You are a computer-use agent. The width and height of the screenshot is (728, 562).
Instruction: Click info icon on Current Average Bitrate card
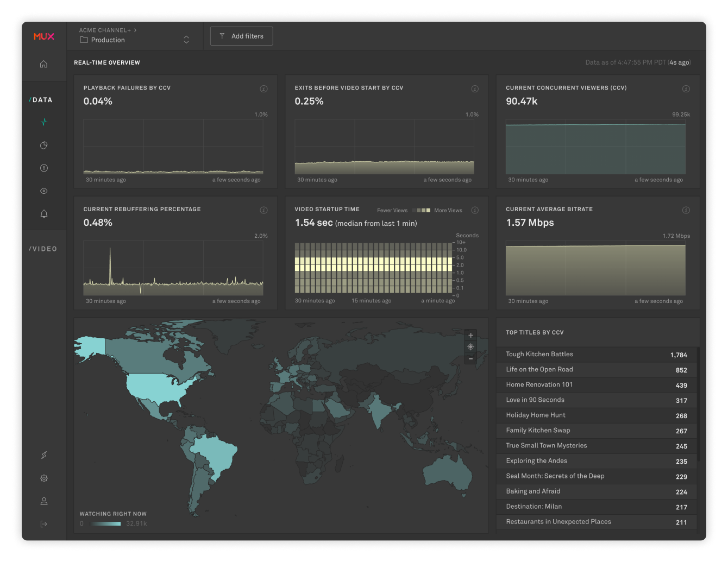pos(686,210)
